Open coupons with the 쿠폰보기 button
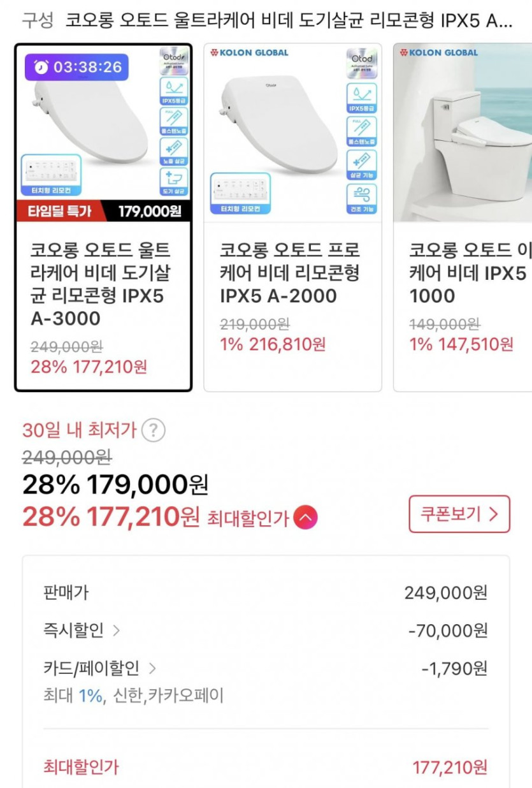 click(x=459, y=514)
